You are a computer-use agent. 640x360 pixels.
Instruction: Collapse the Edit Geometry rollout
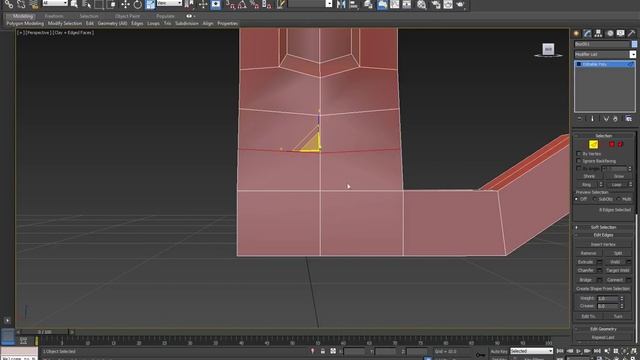[603, 329]
